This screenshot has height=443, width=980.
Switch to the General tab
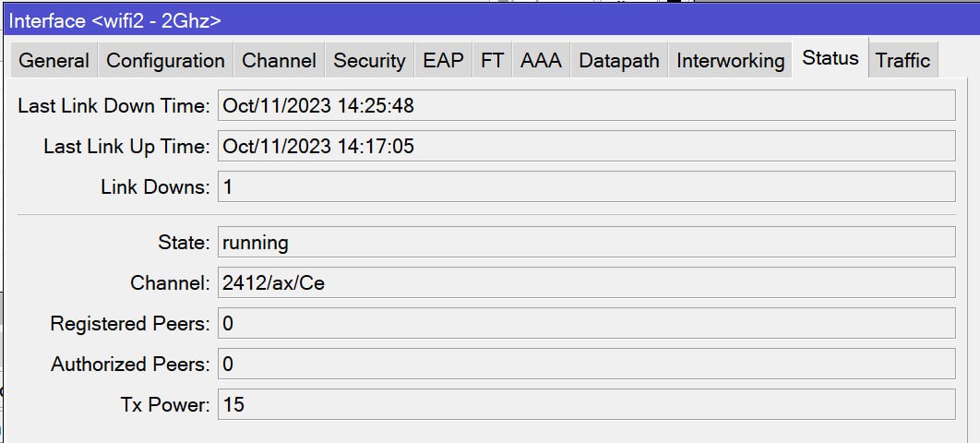(x=54, y=61)
